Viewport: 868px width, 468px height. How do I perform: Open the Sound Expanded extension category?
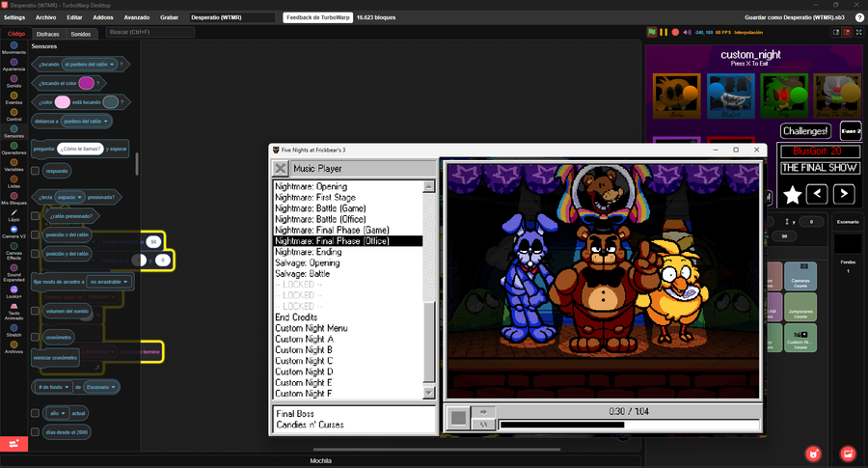(14, 272)
